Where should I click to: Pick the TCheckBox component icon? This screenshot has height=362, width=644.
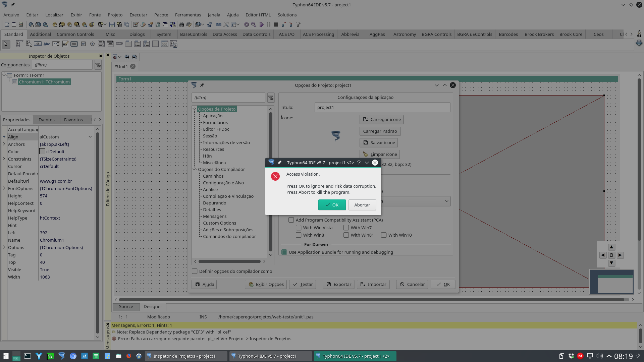pos(83,44)
